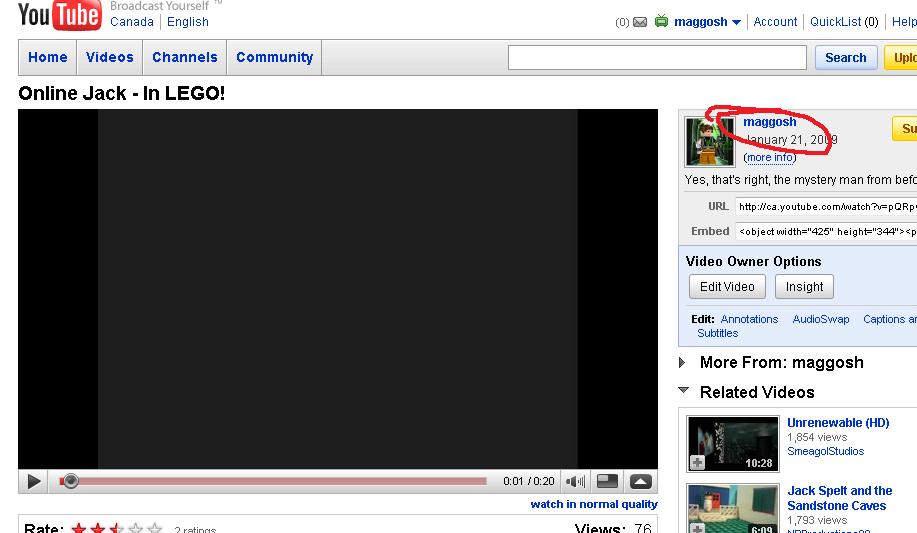Add Unrenewable (HD) to QuickList with plus icon
Image resolution: width=917 pixels, height=533 pixels.
click(x=697, y=463)
